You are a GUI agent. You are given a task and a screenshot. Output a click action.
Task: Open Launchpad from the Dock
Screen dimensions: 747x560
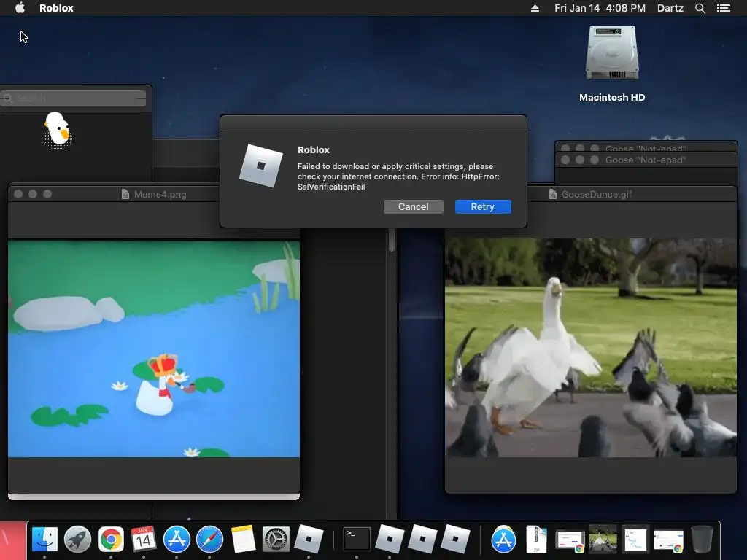[x=77, y=540]
